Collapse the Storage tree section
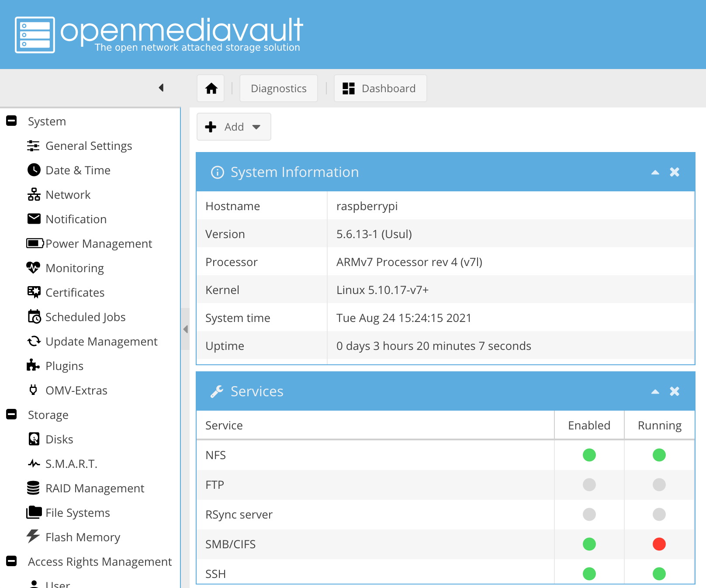 pyautogui.click(x=11, y=414)
